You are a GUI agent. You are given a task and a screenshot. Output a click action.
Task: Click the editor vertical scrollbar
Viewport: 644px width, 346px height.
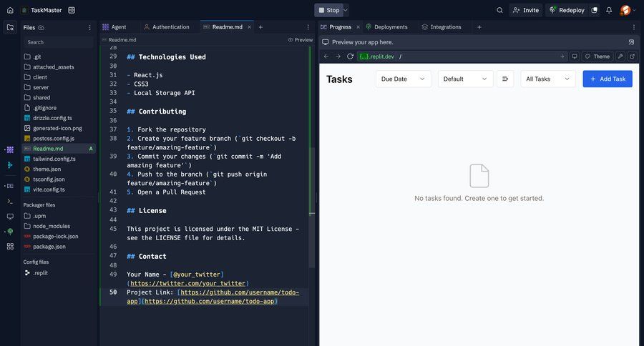pos(312,207)
